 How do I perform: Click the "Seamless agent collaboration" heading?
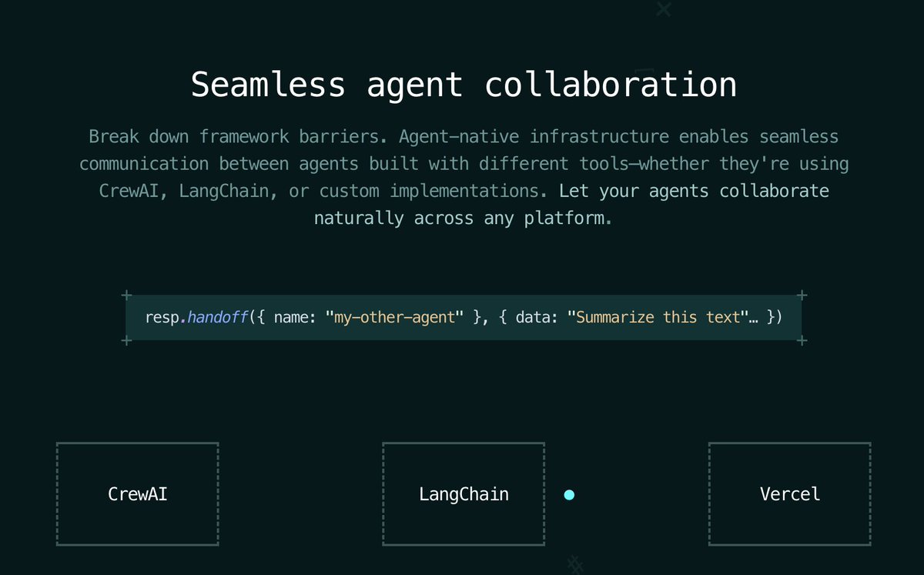(464, 84)
